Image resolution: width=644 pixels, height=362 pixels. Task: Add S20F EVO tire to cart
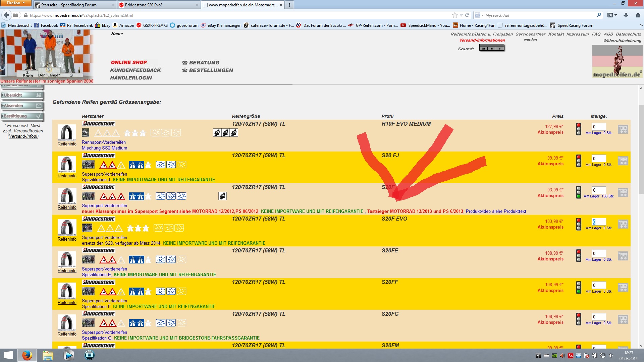click(623, 224)
